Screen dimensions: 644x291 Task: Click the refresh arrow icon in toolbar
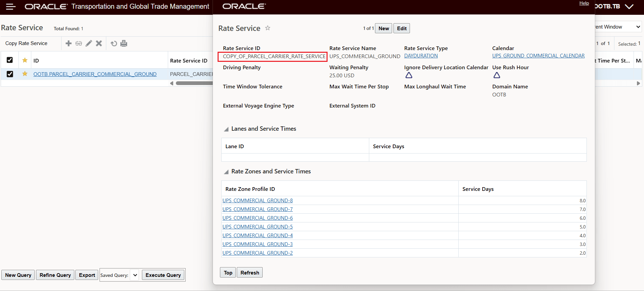(x=114, y=43)
